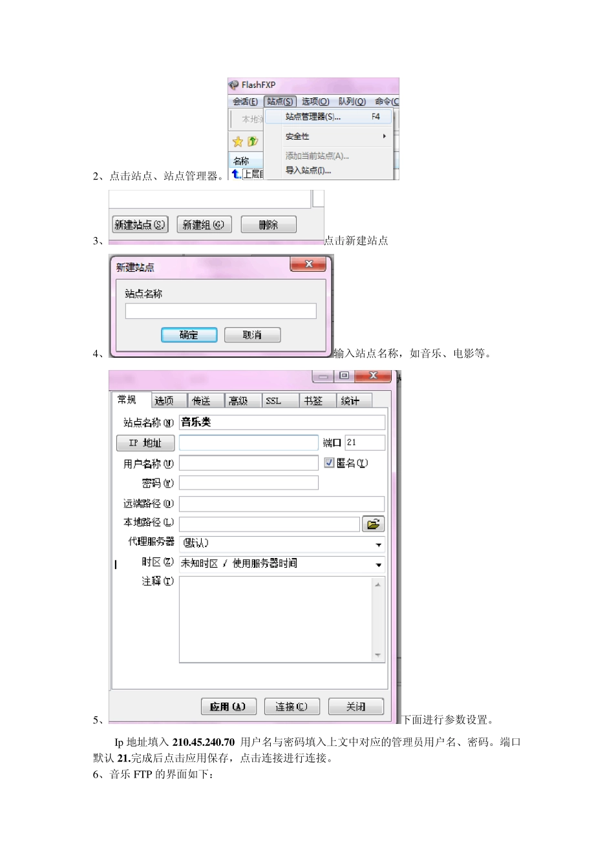Click the 关闭 button
This screenshot has height=868, width=614.
point(355,707)
